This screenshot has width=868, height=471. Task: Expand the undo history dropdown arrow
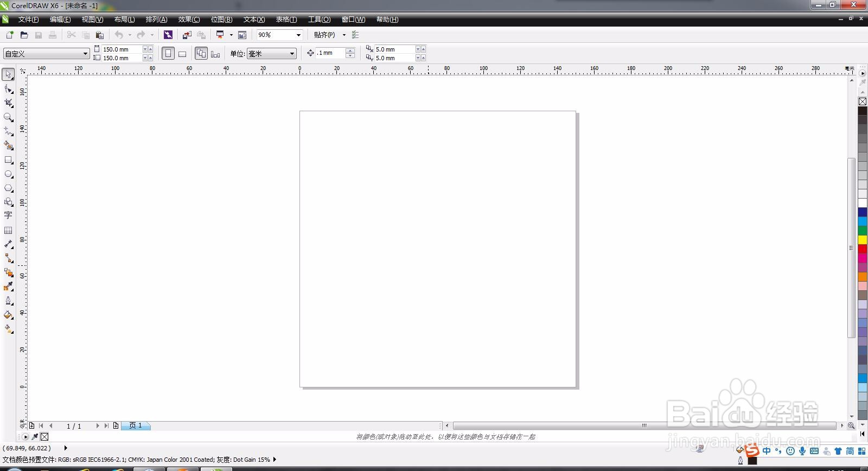(x=130, y=35)
